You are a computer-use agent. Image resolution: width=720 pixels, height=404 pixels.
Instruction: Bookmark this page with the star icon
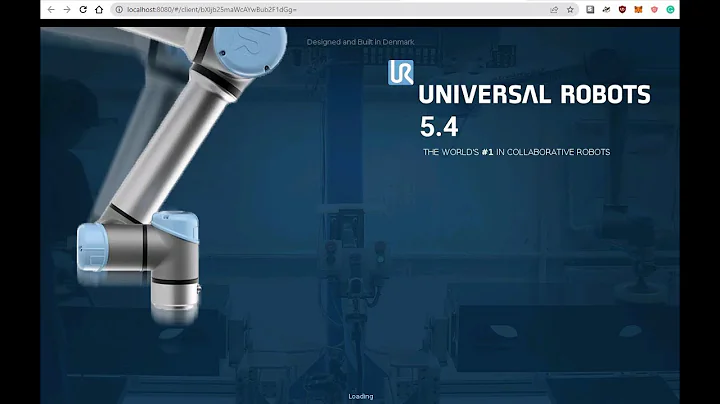[x=570, y=10]
